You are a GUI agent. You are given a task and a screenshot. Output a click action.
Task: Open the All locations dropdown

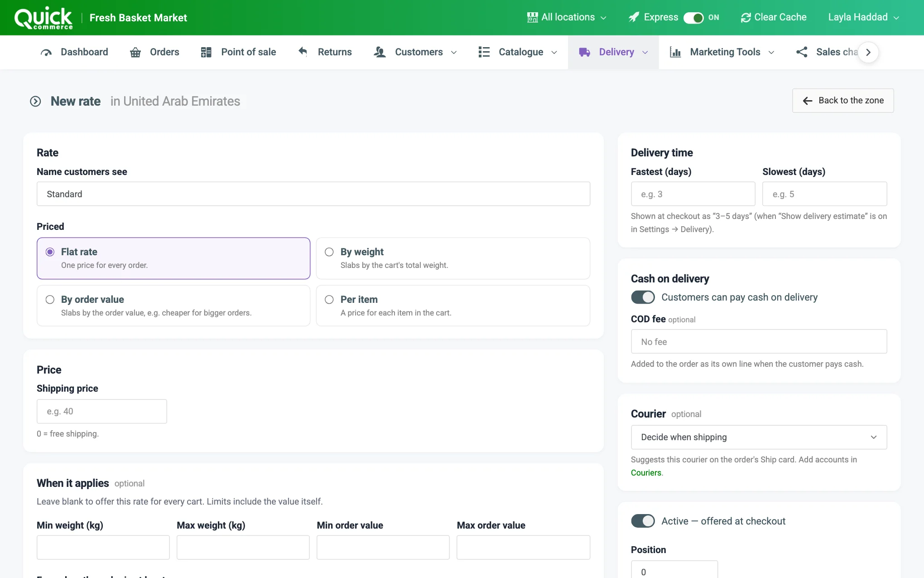click(x=567, y=17)
